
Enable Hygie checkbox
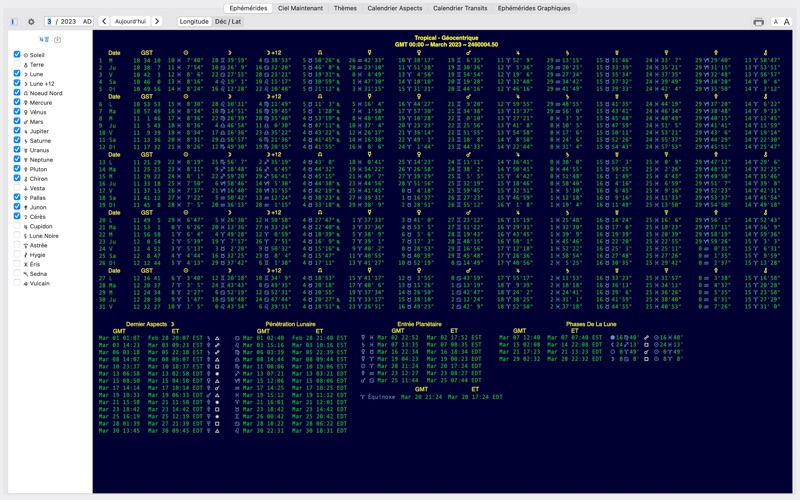(17, 254)
